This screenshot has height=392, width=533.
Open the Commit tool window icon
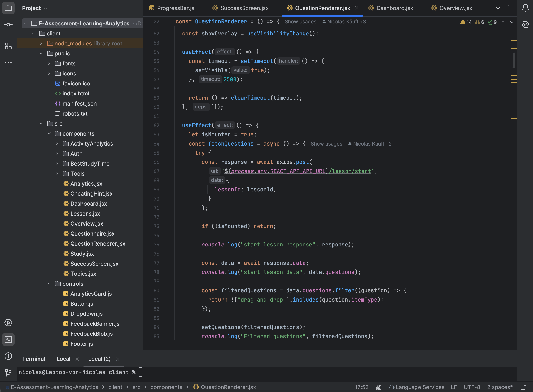coord(8,25)
